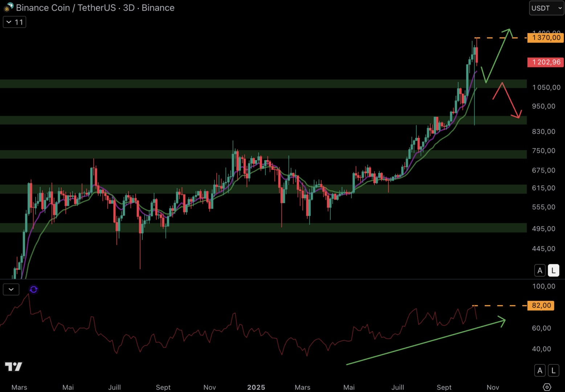Toggle log scale L on the price pane
565x392 pixels.
[553, 270]
